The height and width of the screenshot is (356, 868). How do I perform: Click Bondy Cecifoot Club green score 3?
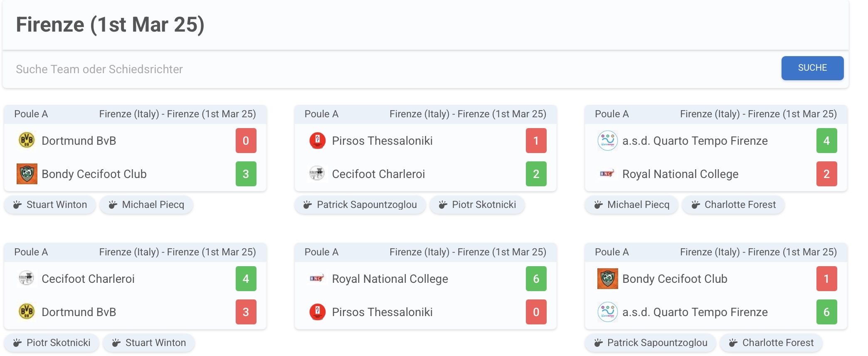(x=246, y=174)
